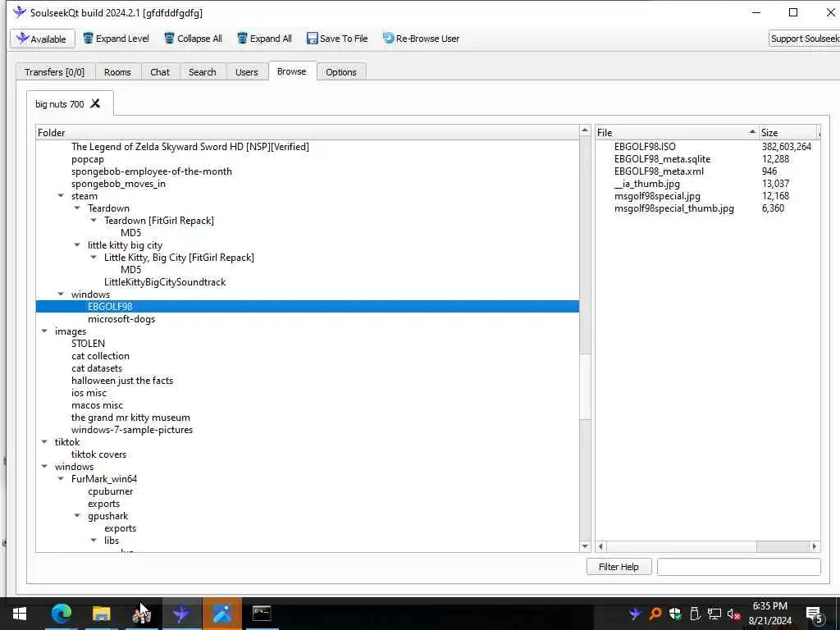Image resolution: width=840 pixels, height=630 pixels.
Task: Select the EBGOLF98 folder
Action: click(110, 307)
